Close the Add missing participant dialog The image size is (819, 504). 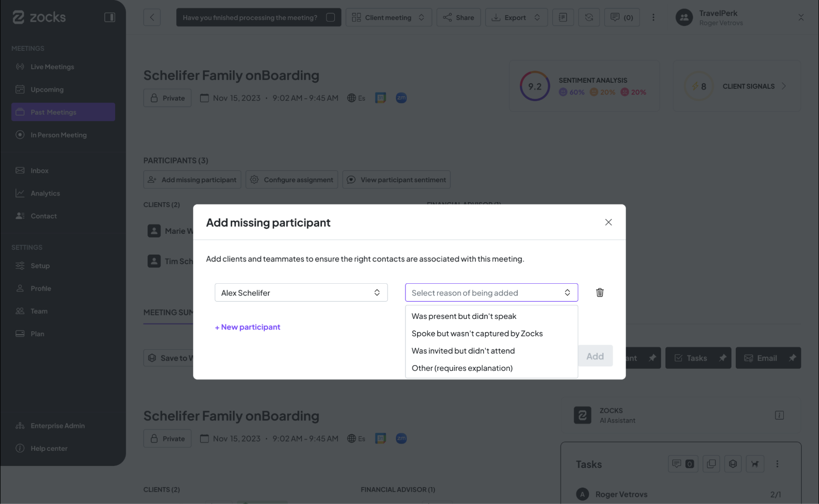point(608,222)
